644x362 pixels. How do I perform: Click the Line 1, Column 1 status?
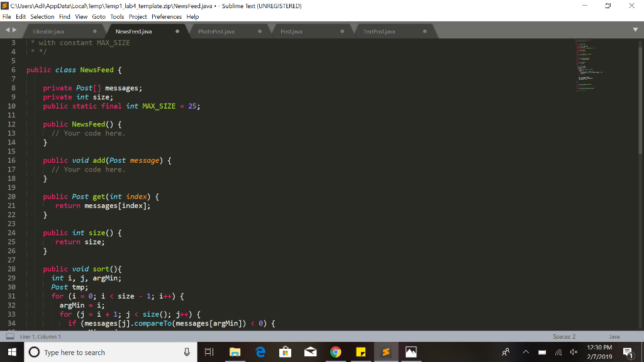tap(40, 337)
